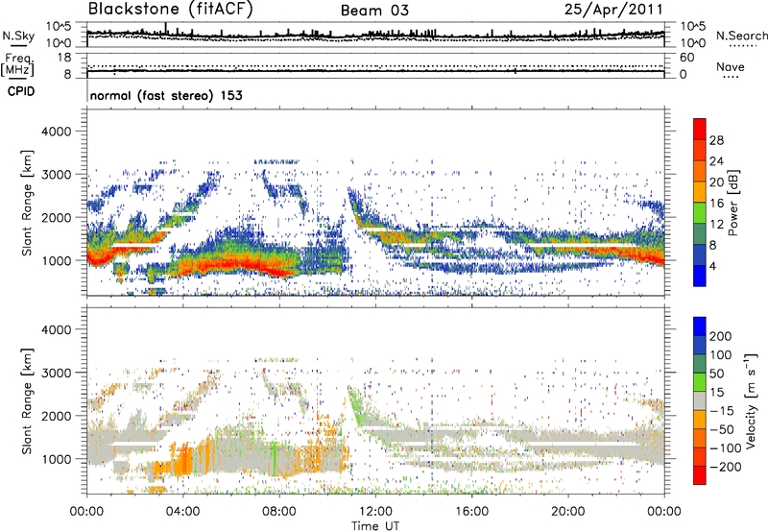Click the 'Nave' legend label
Screen dimensions: 768x532
pos(731,66)
